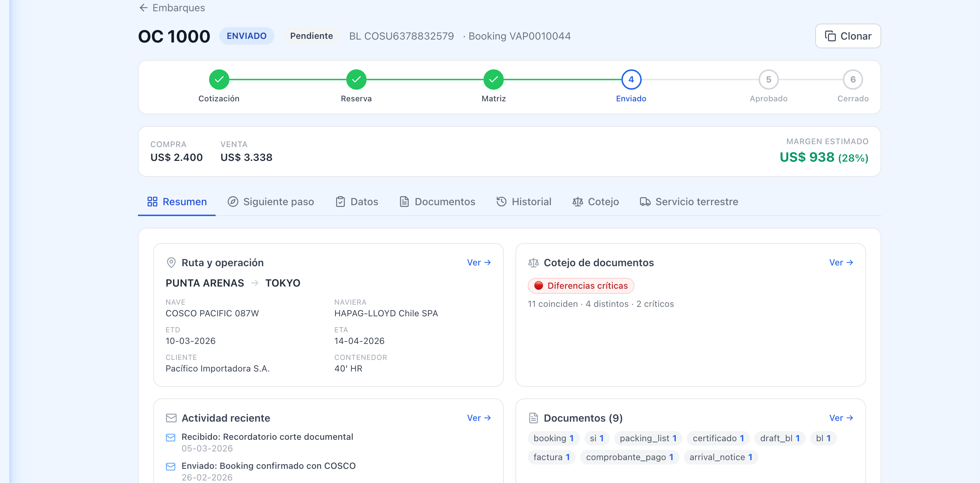Screen dimensions: 980x483
Task: Open Ver link in Documentos (9) card
Action: point(841,418)
